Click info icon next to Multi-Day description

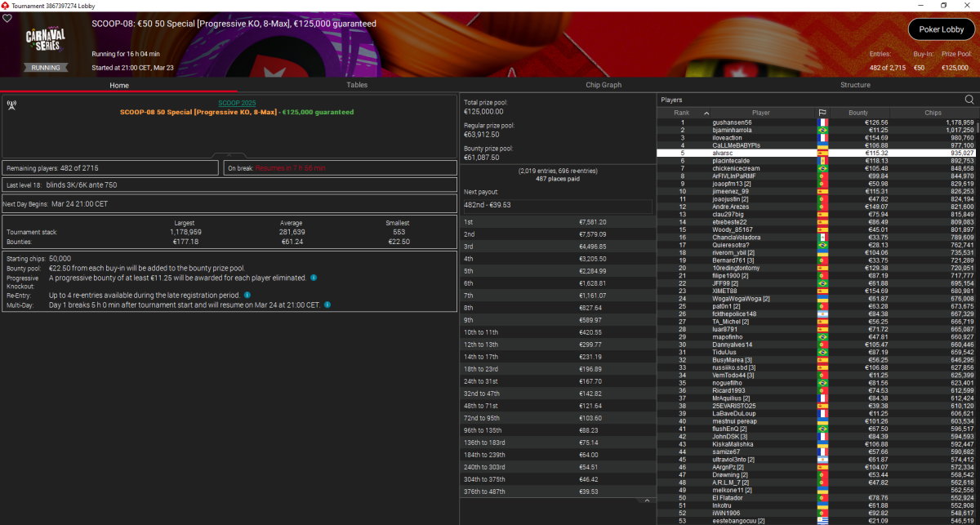click(327, 305)
